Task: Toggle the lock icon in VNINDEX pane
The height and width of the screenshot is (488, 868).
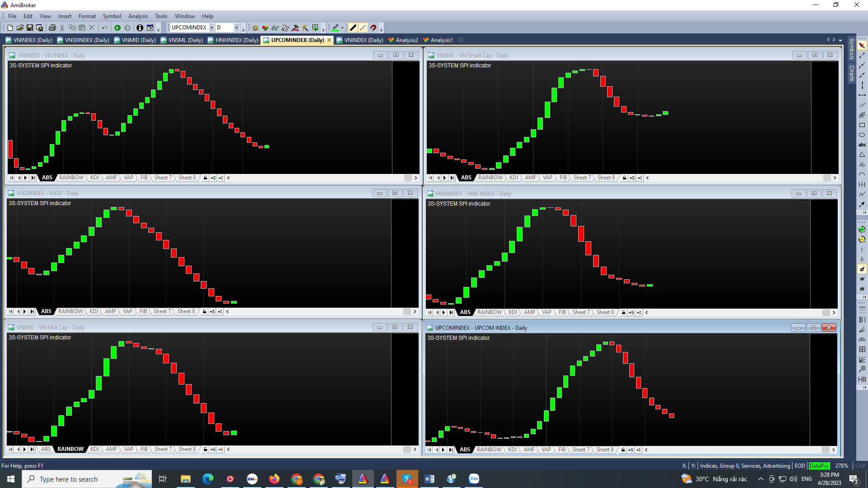Action: coord(205,178)
